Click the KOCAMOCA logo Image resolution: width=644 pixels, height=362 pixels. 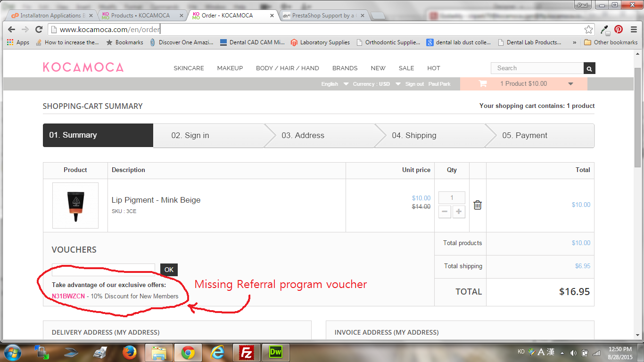click(x=83, y=67)
